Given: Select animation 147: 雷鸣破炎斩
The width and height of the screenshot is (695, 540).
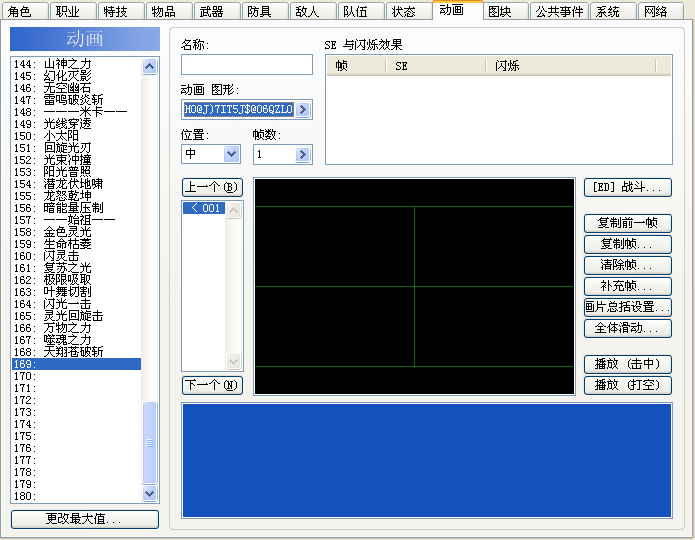Looking at the screenshot, I should point(76,100).
